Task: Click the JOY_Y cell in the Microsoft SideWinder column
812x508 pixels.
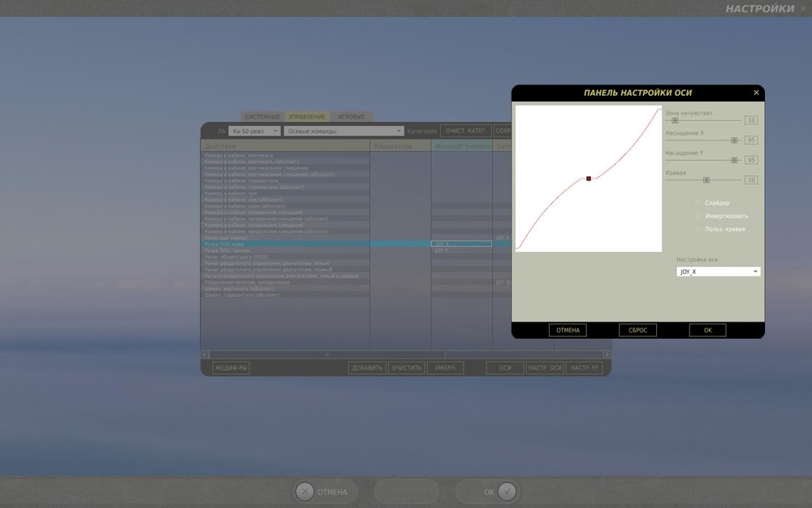Action: [461, 250]
